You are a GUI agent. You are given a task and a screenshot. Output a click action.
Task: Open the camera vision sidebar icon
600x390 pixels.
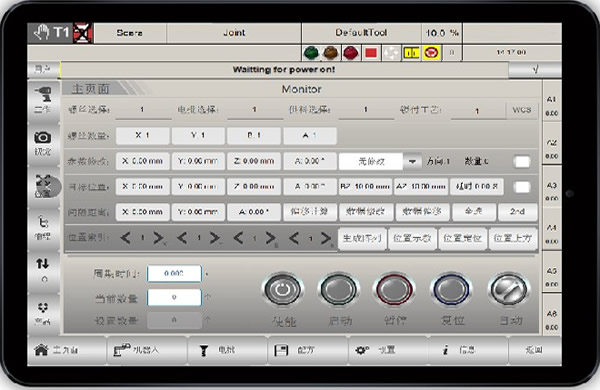[x=43, y=144]
